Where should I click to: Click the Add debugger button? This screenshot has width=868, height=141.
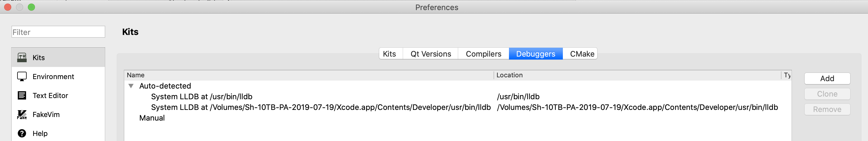pos(827,78)
